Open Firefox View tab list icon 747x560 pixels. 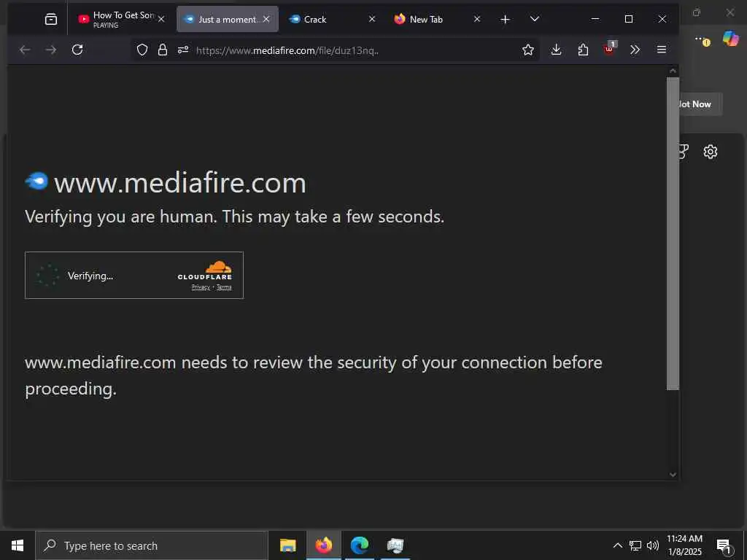pos(51,19)
